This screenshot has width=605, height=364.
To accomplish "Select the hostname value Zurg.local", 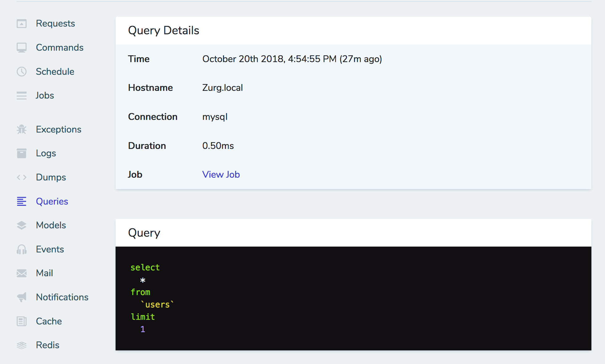I will click(x=222, y=87).
